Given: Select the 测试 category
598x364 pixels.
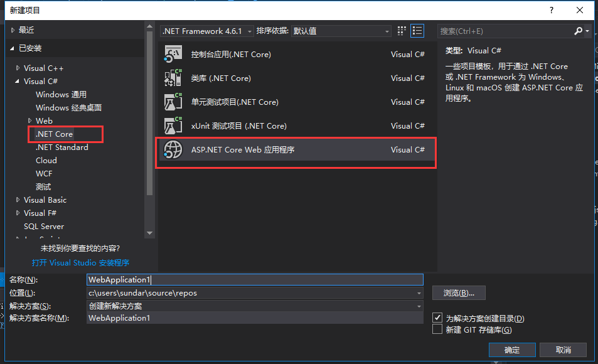Looking at the screenshot, I should tap(43, 186).
